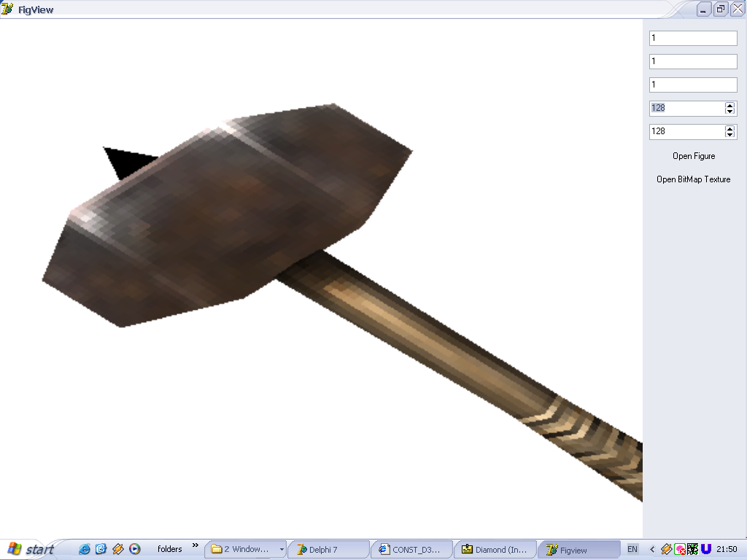Click the down arrow of second 128 spinner
747x560 pixels.
(729, 135)
